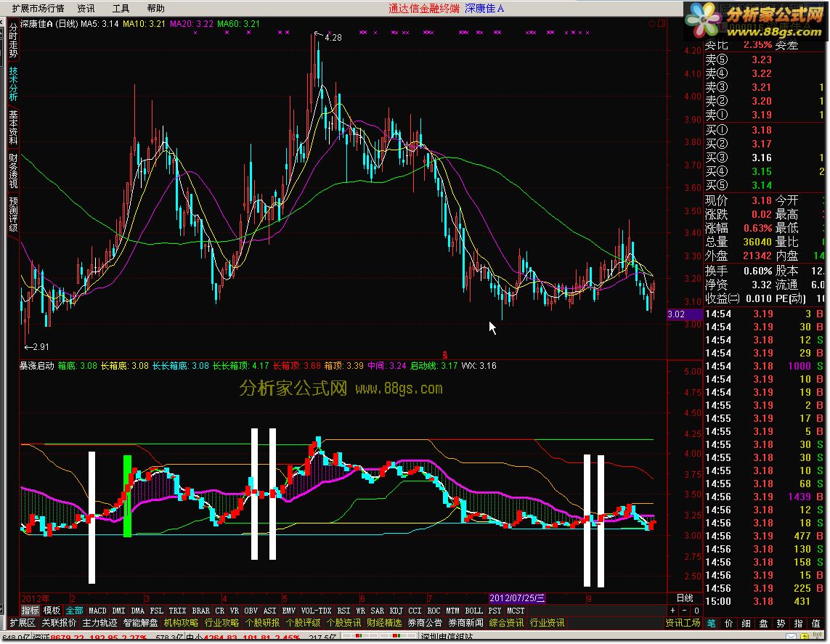Image resolution: width=830 pixels, height=644 pixels.
Task: Open 个股研报 tab
Action: [262, 624]
